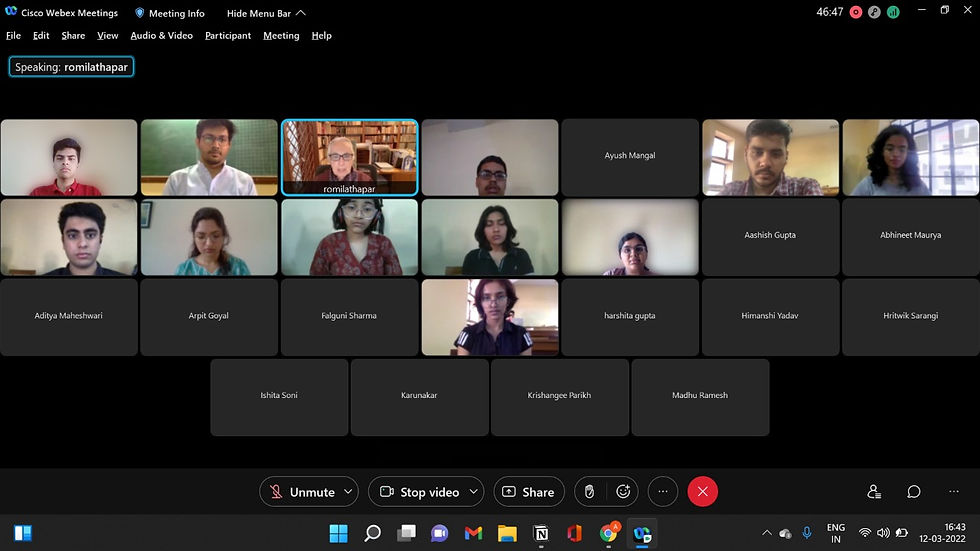
Task: Click the Share content button
Action: (x=529, y=492)
